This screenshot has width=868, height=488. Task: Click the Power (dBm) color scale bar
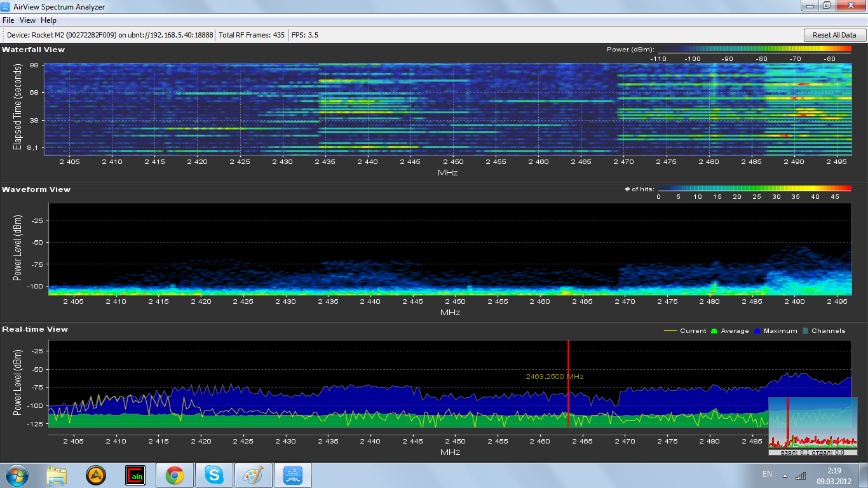click(754, 49)
